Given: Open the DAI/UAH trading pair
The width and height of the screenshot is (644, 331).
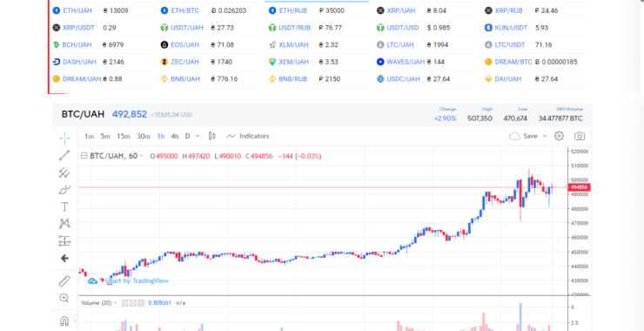Looking at the screenshot, I should pos(508,79).
